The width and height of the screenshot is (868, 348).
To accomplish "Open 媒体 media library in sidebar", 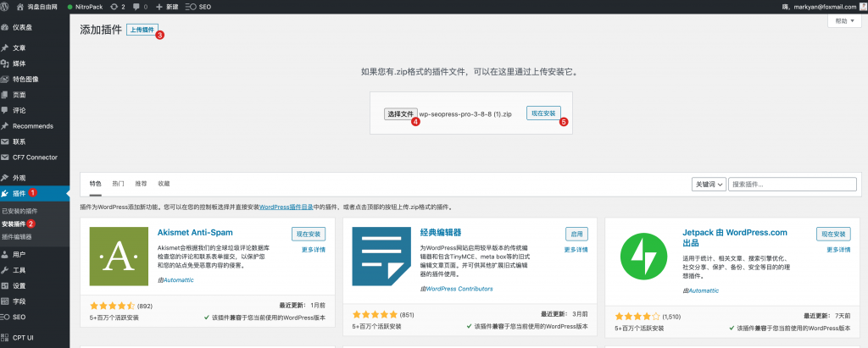I will coord(19,63).
